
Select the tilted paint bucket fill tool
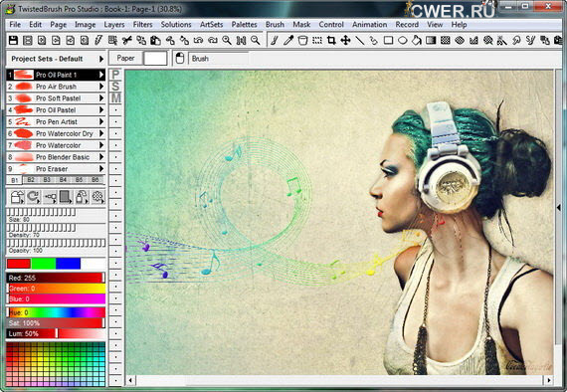(x=417, y=40)
